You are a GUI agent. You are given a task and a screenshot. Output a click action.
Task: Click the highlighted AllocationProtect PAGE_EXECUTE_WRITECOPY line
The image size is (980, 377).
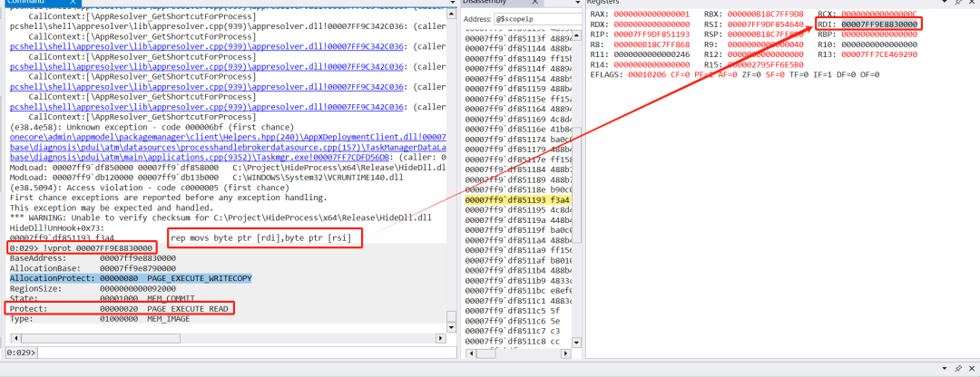pos(131,277)
